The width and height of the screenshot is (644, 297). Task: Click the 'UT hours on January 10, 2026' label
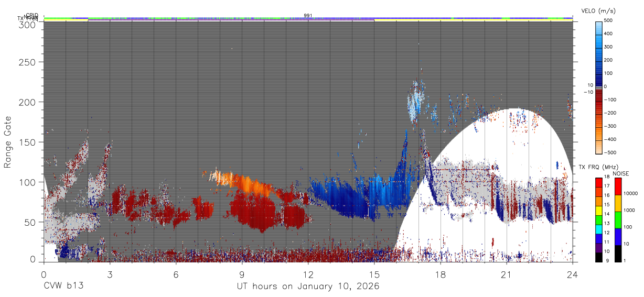(308, 287)
